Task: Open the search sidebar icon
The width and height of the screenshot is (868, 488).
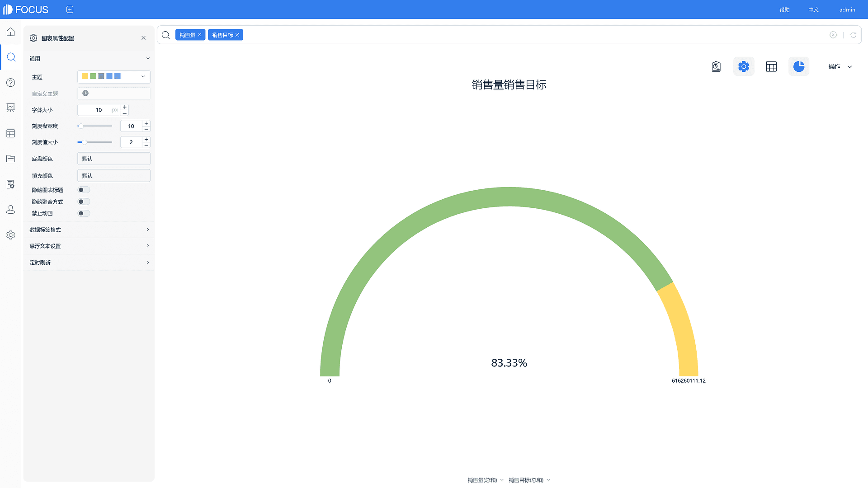Action: pos(11,57)
